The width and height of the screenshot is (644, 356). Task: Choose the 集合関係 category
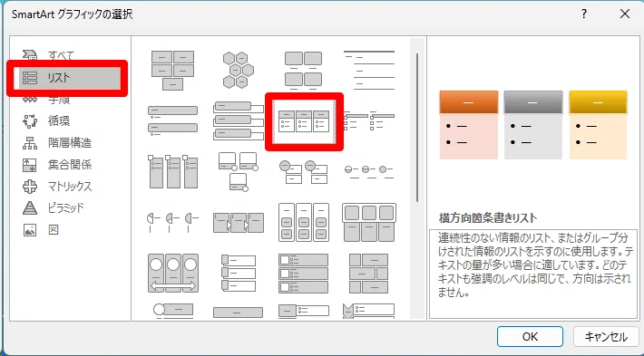[69, 165]
